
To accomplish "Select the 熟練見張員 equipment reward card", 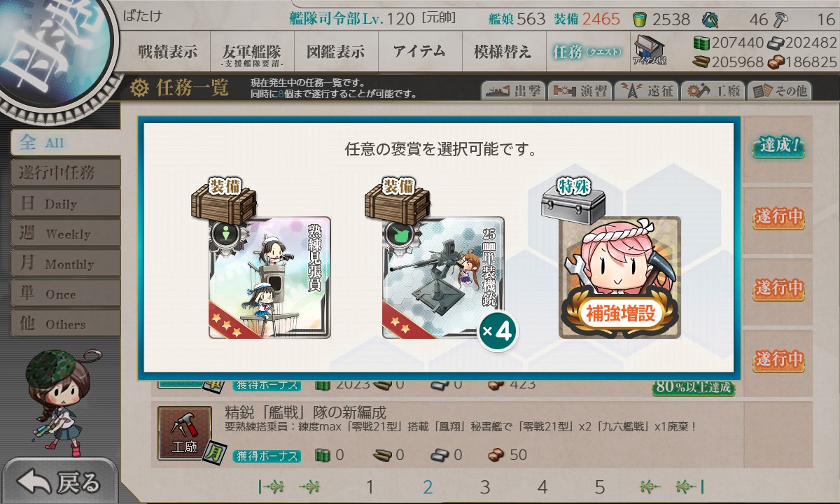I will pos(269,278).
